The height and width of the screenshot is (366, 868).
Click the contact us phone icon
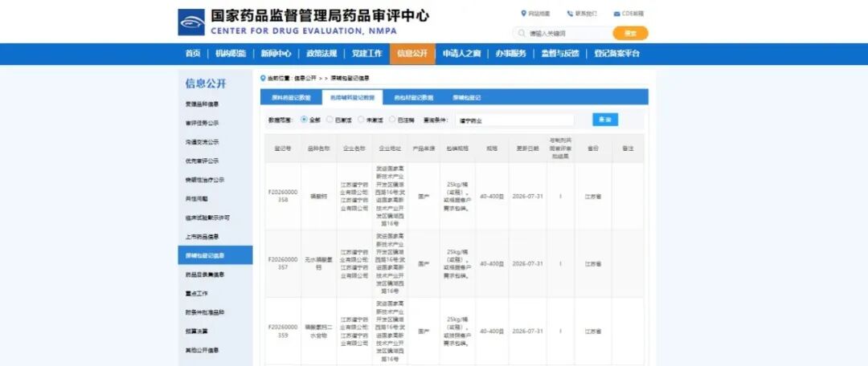point(570,14)
